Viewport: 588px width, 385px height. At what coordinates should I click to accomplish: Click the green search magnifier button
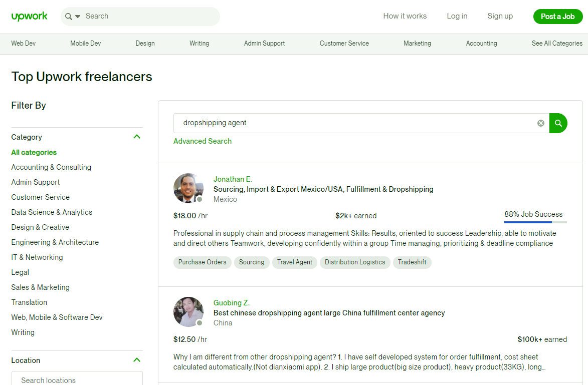(558, 123)
